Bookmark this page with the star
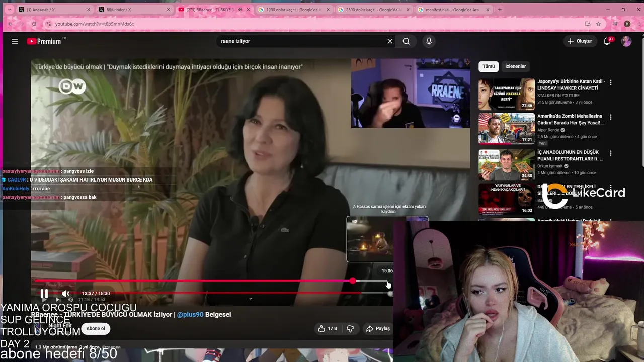This screenshot has width=644, height=362. tap(598, 24)
